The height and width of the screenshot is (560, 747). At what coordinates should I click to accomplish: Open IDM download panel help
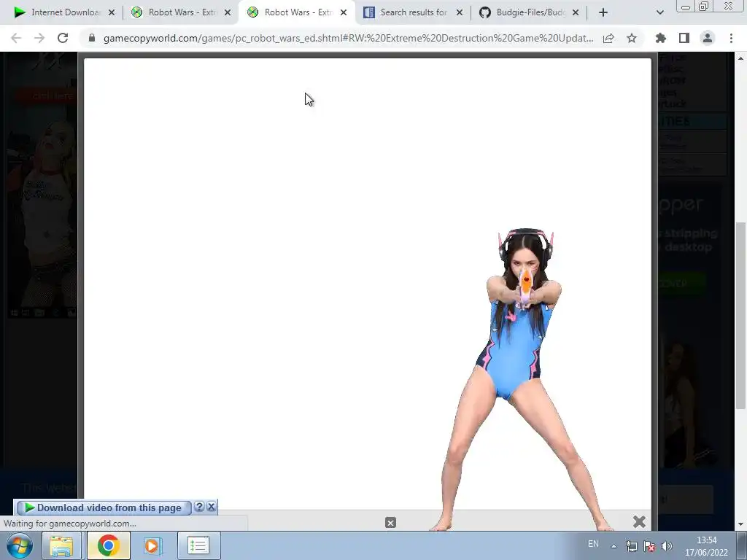click(199, 507)
